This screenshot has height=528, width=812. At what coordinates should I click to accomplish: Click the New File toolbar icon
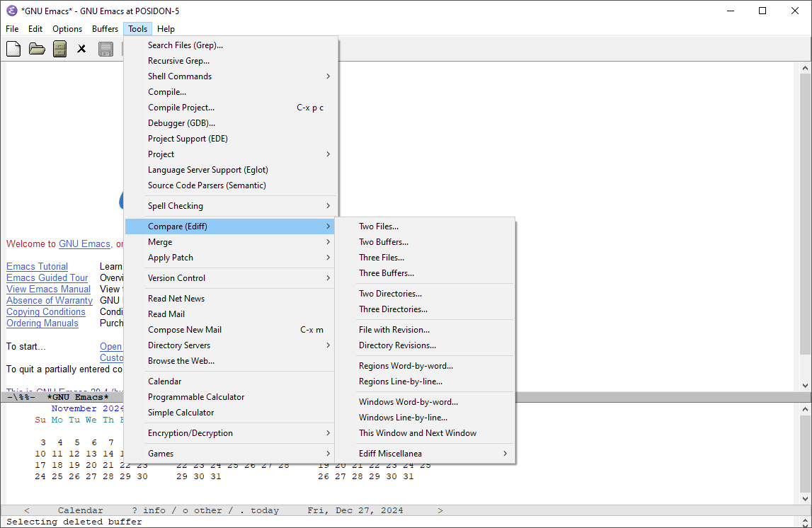(x=13, y=49)
